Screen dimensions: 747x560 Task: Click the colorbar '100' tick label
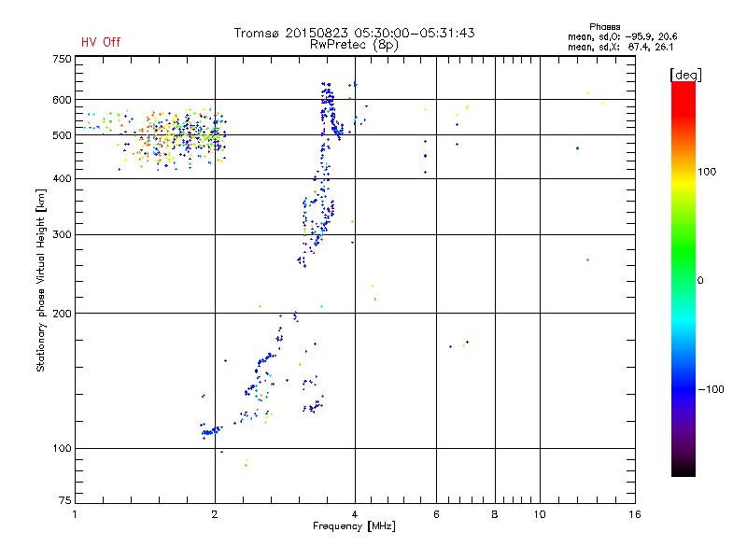coord(707,172)
